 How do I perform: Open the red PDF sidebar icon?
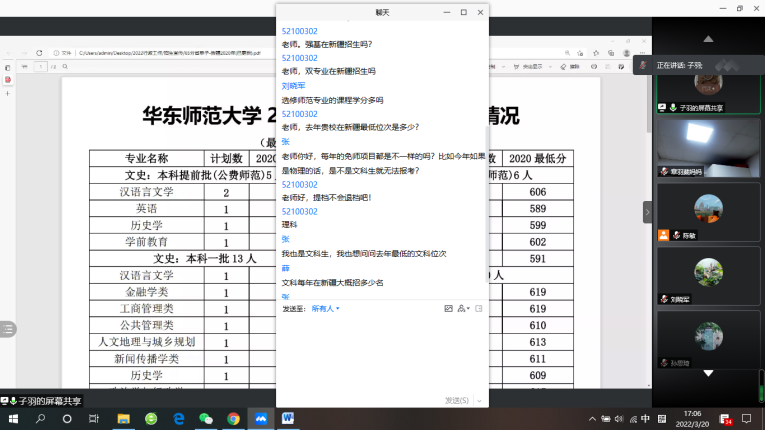(x=8, y=80)
